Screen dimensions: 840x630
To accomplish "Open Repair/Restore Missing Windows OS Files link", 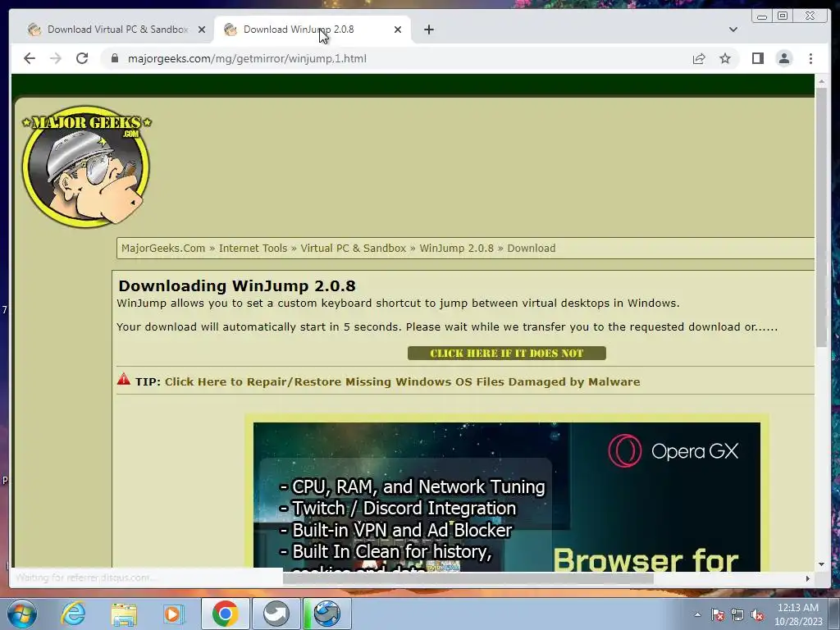I will click(402, 381).
